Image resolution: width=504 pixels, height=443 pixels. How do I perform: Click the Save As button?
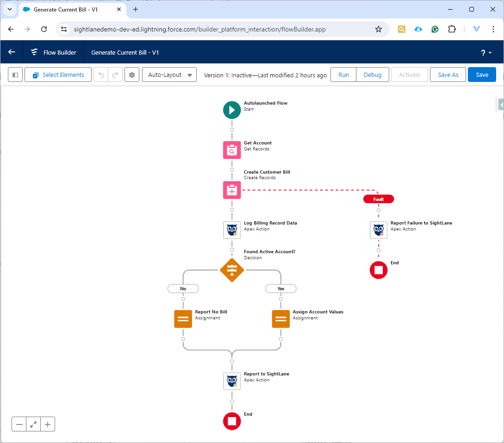pyautogui.click(x=448, y=75)
